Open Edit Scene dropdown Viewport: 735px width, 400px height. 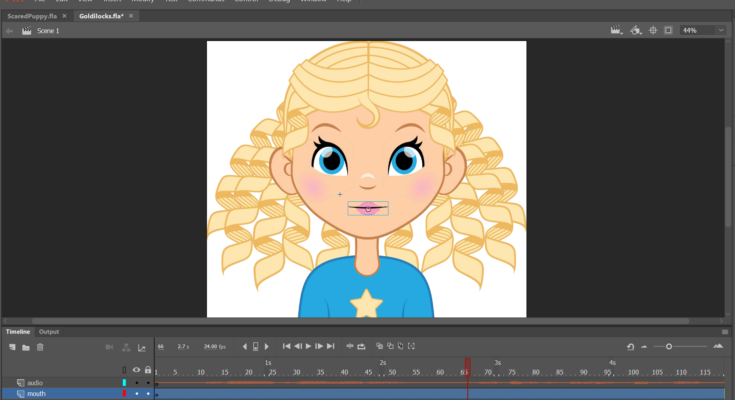(x=616, y=30)
